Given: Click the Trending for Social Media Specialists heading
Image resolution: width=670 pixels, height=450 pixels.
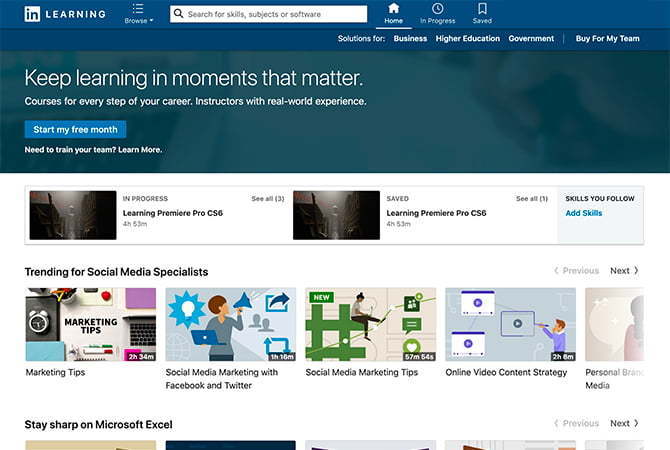Looking at the screenshot, I should point(116,272).
